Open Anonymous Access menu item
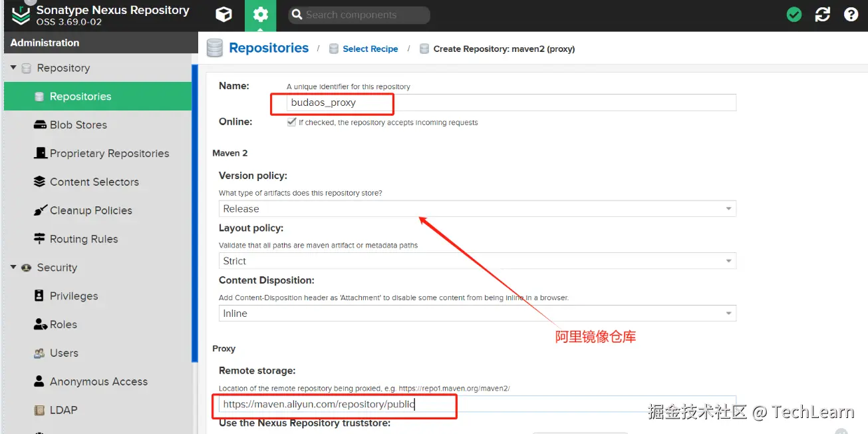868x434 pixels. (98, 381)
